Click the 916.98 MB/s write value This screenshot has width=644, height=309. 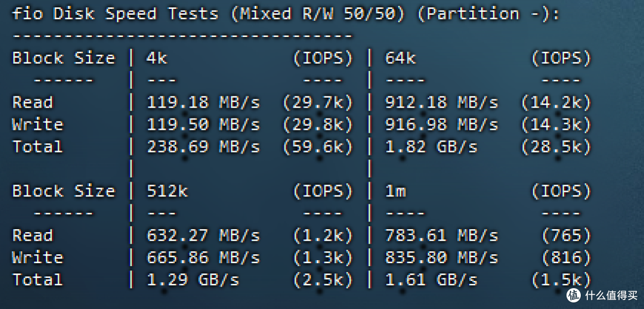pyautogui.click(x=441, y=124)
